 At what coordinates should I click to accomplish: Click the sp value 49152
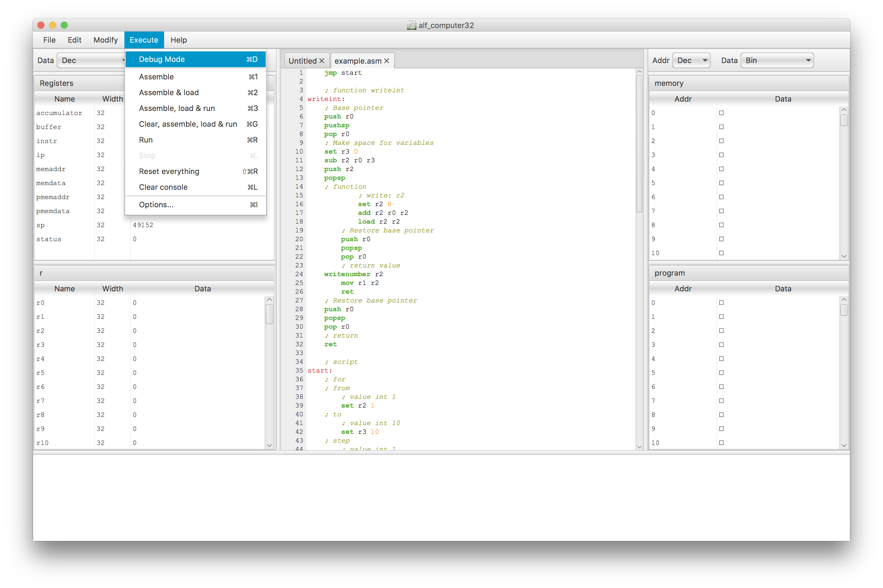(143, 225)
